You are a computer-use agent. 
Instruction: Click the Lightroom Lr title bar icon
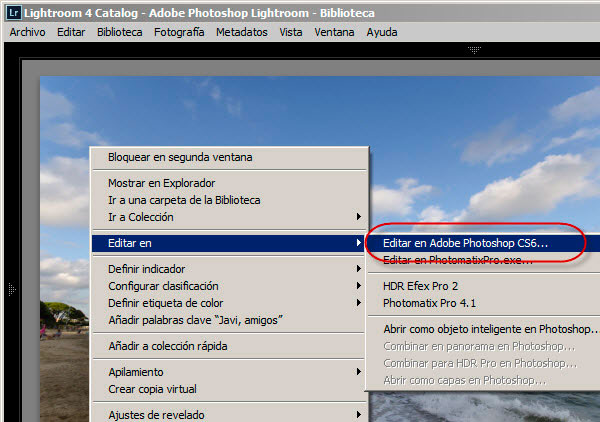click(x=14, y=13)
